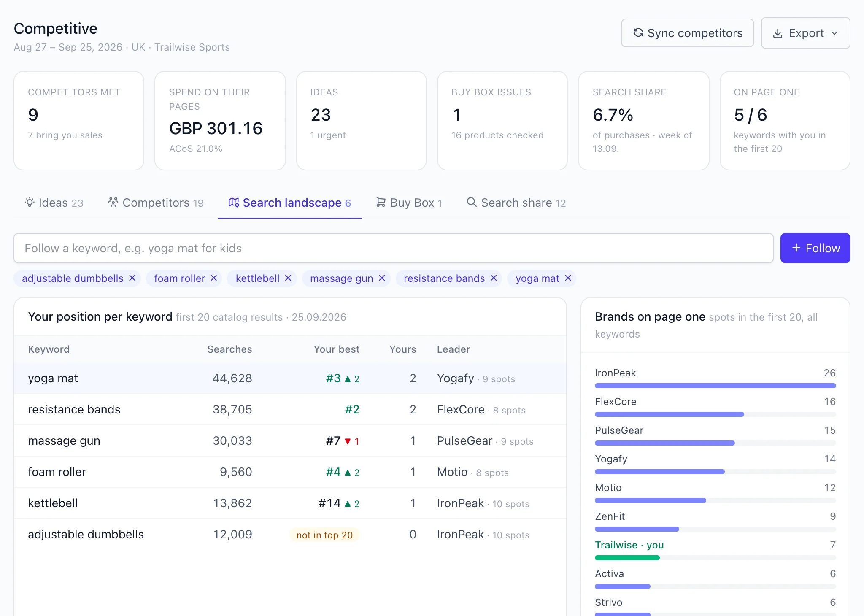
Task: Select the kettlebell table row
Action: [290, 503]
